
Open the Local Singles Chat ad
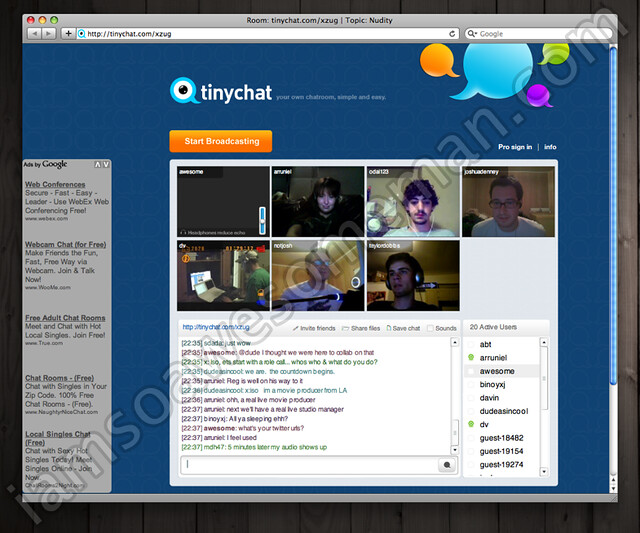coord(58,438)
